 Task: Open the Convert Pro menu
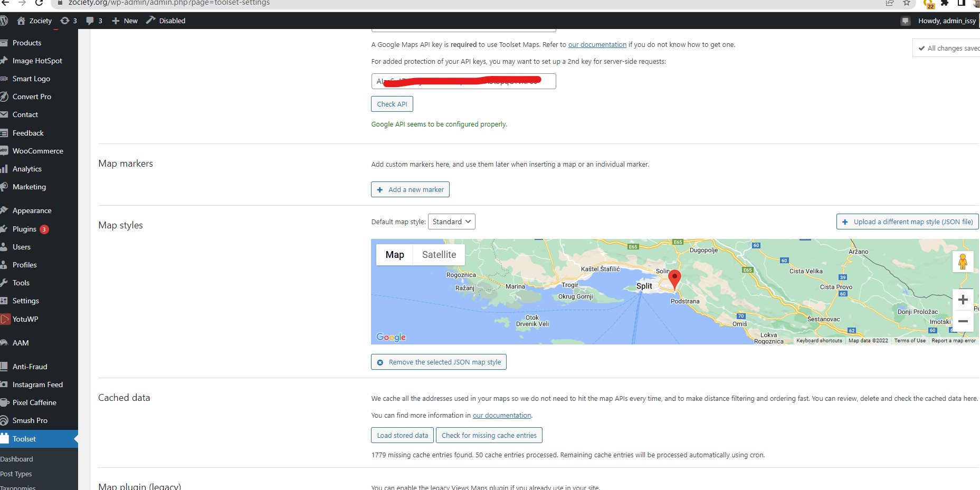click(32, 97)
